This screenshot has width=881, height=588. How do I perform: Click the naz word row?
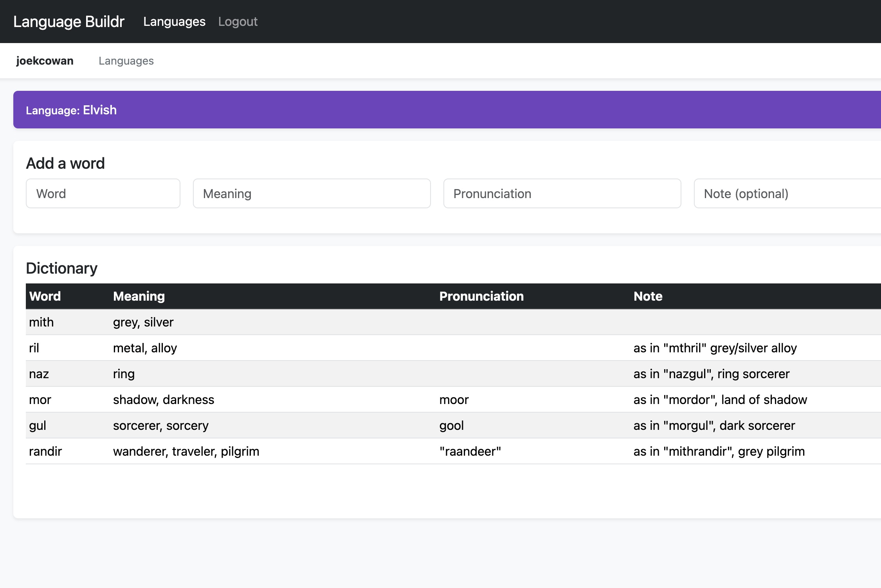(39, 374)
